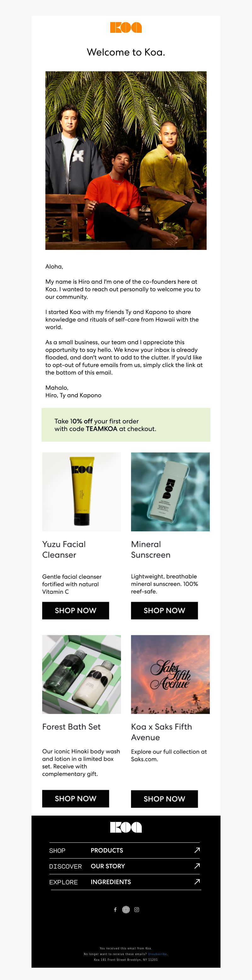Open the Instagram icon in footer
This screenshot has height=980, width=252.
pos(137,909)
